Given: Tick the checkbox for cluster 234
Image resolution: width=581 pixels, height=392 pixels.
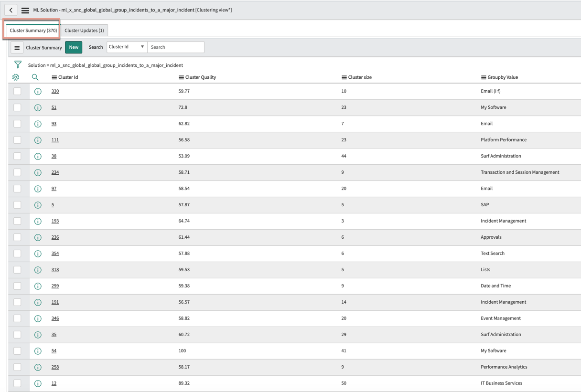Looking at the screenshot, I should (x=17, y=172).
